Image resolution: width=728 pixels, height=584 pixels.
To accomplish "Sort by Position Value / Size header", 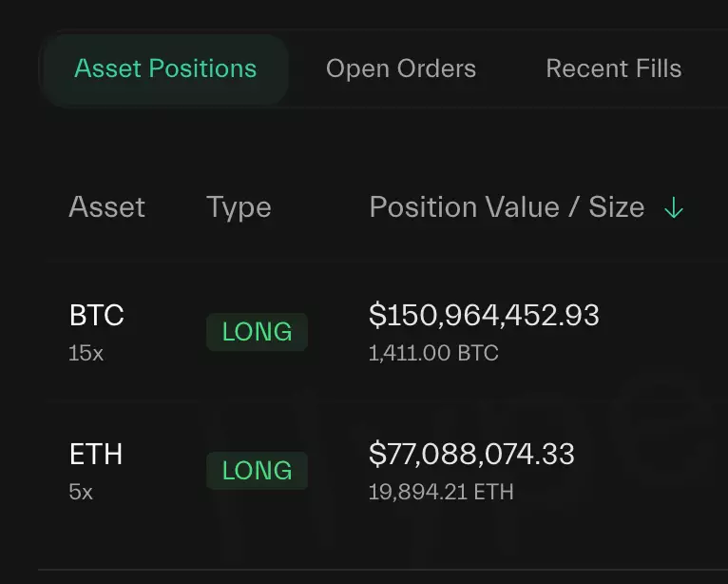I will point(507,207).
